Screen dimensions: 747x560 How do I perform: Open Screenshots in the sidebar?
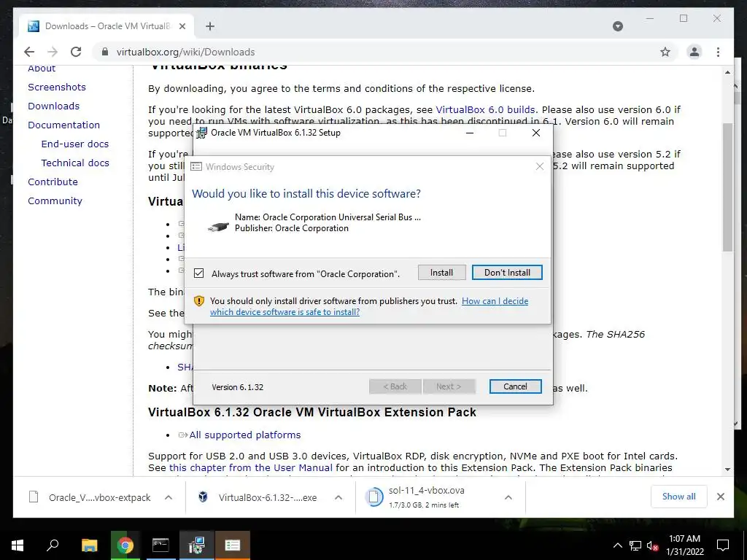point(57,87)
